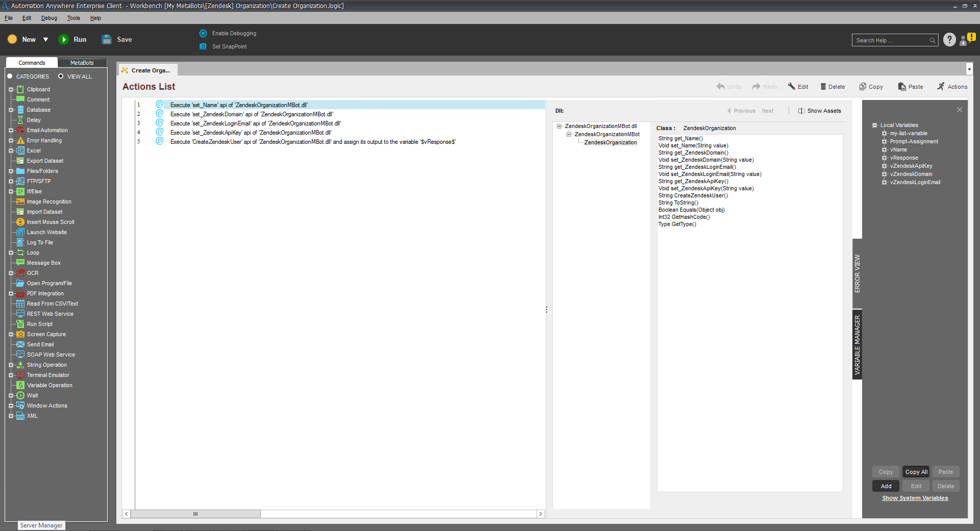
Task: Click the Add variable button
Action: (x=886, y=486)
